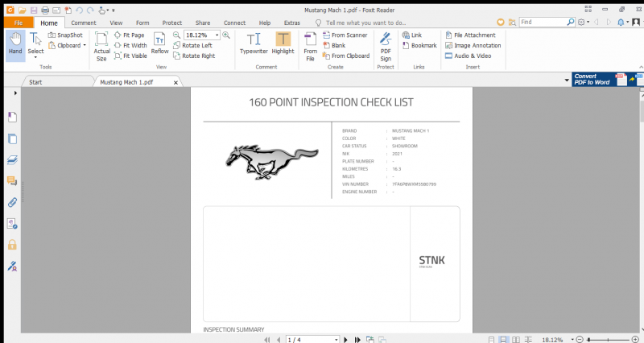
Task: Create a Blank PDF
Action: click(334, 45)
